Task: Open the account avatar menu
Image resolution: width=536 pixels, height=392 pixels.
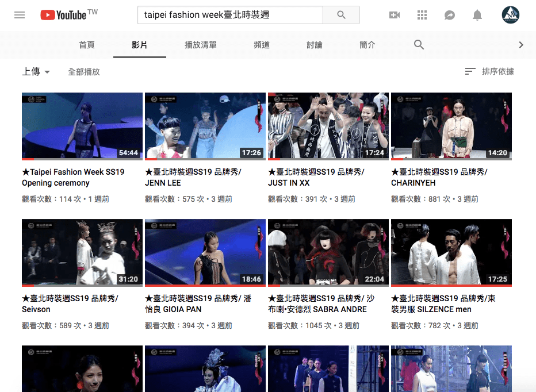Action: click(510, 15)
